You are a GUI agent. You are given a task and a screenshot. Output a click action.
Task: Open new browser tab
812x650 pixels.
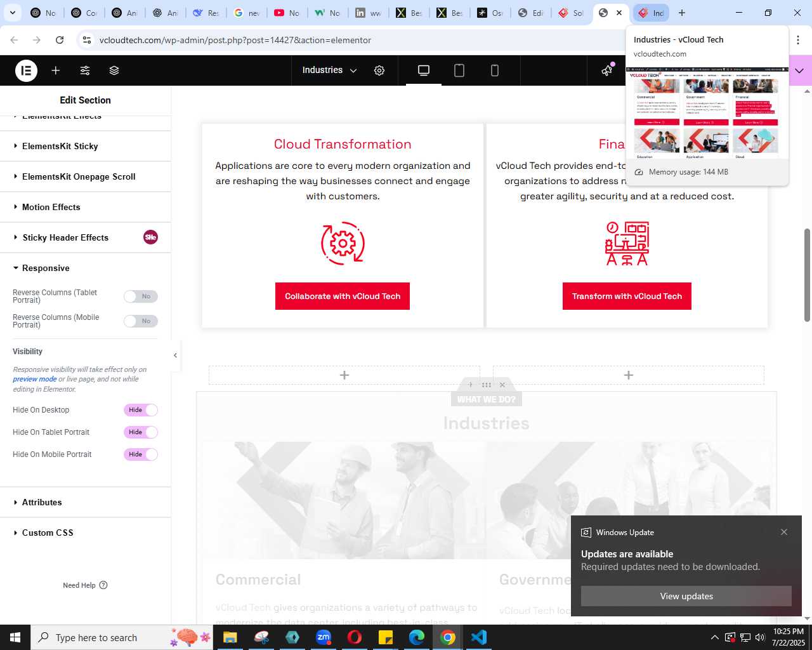(682, 13)
